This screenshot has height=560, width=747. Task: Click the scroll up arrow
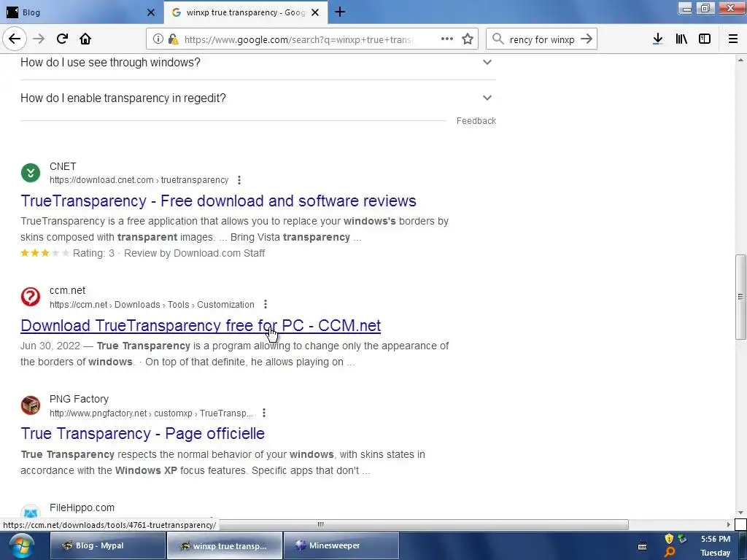coord(740,60)
